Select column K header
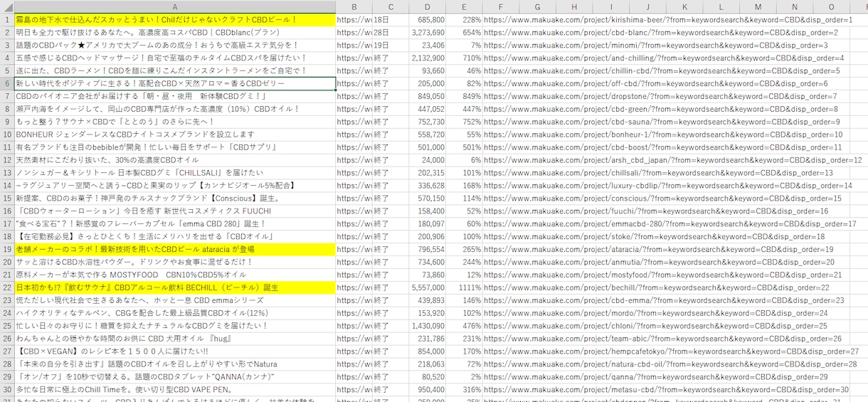 [x=684, y=6]
